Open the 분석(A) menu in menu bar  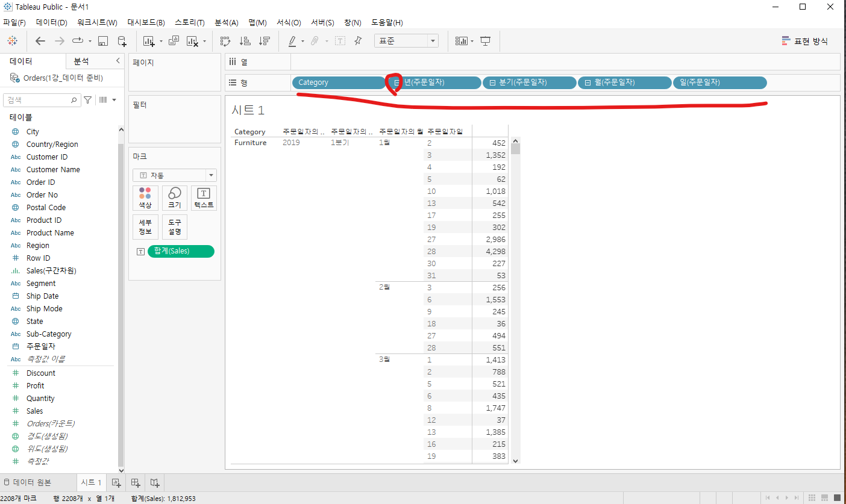tap(227, 22)
